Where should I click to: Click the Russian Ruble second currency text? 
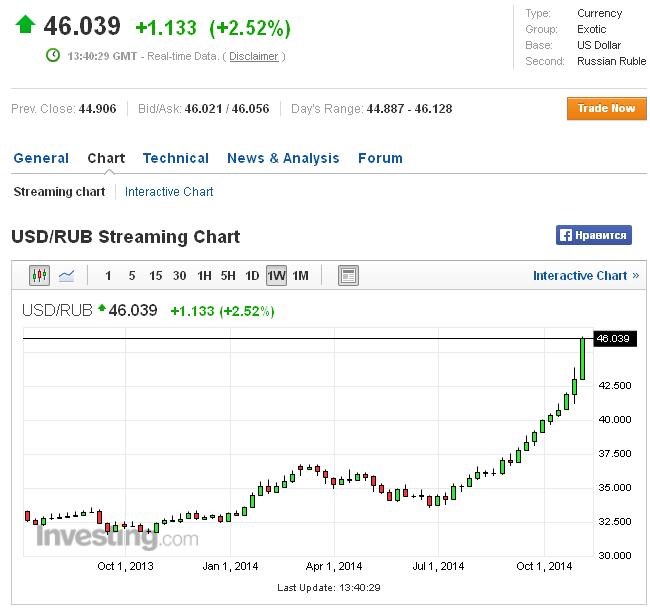click(611, 61)
